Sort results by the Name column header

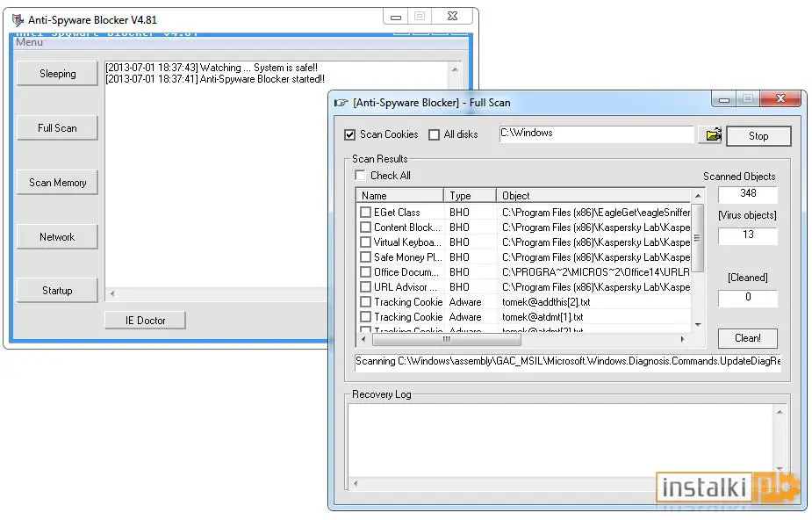[399, 196]
